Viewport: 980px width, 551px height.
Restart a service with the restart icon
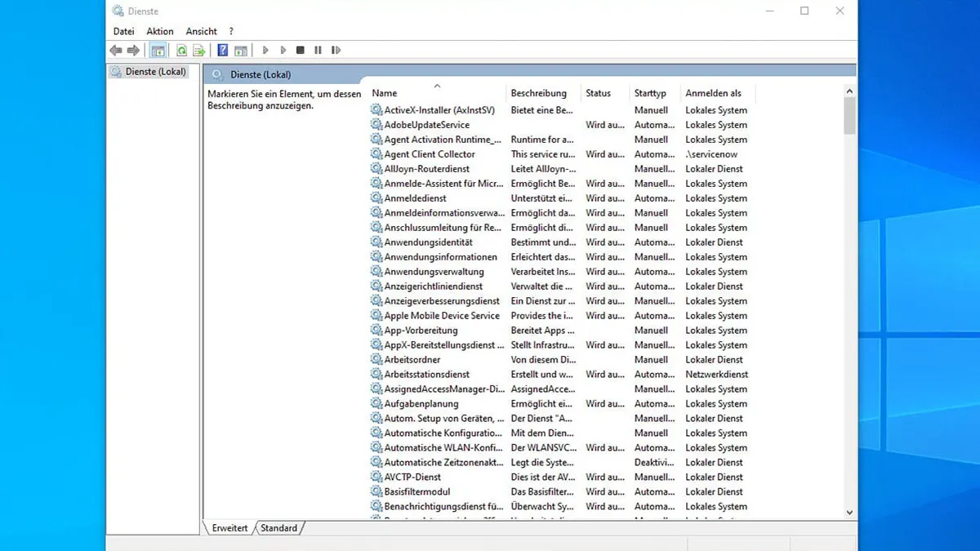pos(336,50)
